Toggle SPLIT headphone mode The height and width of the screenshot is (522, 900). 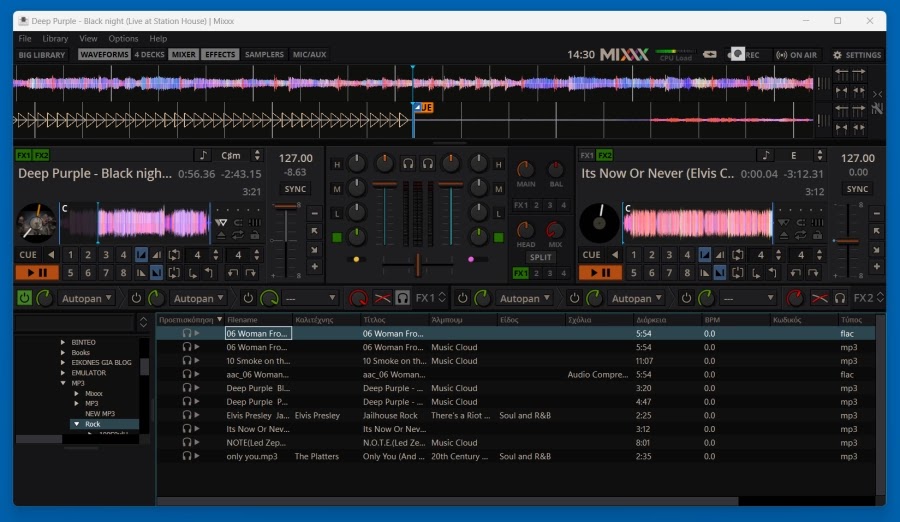pos(540,257)
